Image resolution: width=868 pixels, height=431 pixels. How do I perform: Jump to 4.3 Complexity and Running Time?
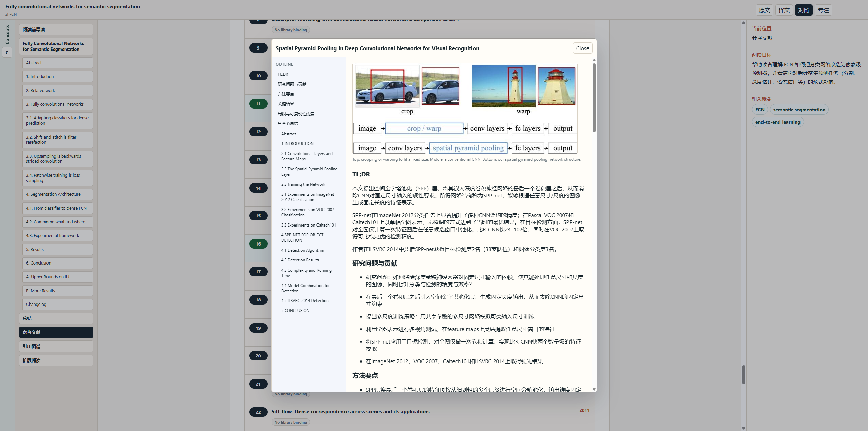coord(306,273)
